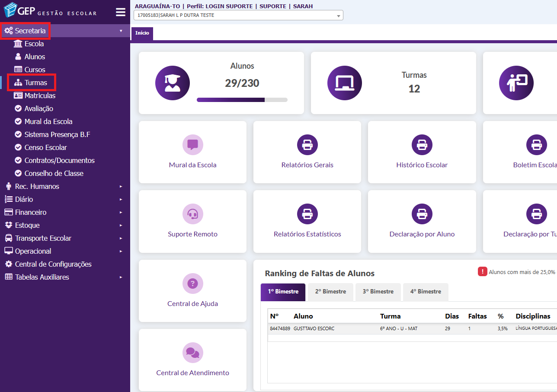Open Central de Configurações link
557x392 pixels.
coord(53,264)
